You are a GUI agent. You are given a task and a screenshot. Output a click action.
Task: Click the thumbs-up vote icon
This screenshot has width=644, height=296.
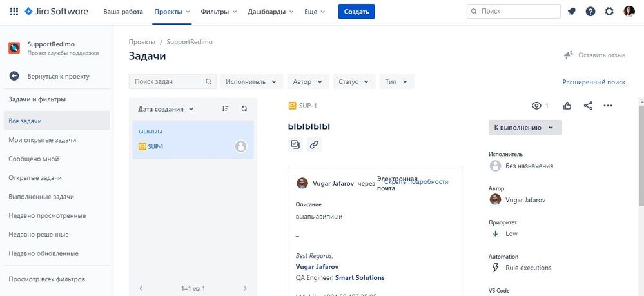tap(567, 106)
